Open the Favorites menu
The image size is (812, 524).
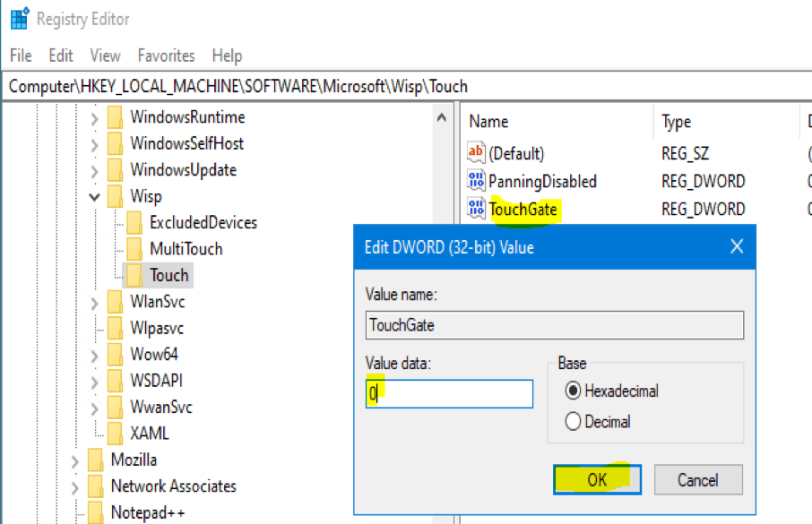(x=166, y=56)
